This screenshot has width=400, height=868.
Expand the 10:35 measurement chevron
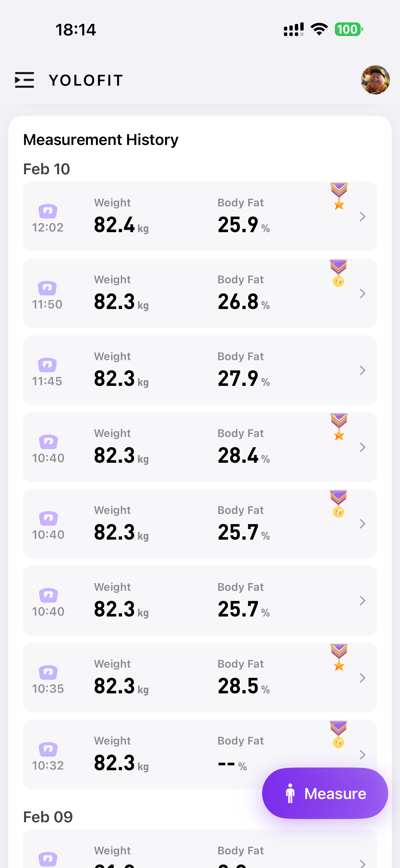coord(362,678)
